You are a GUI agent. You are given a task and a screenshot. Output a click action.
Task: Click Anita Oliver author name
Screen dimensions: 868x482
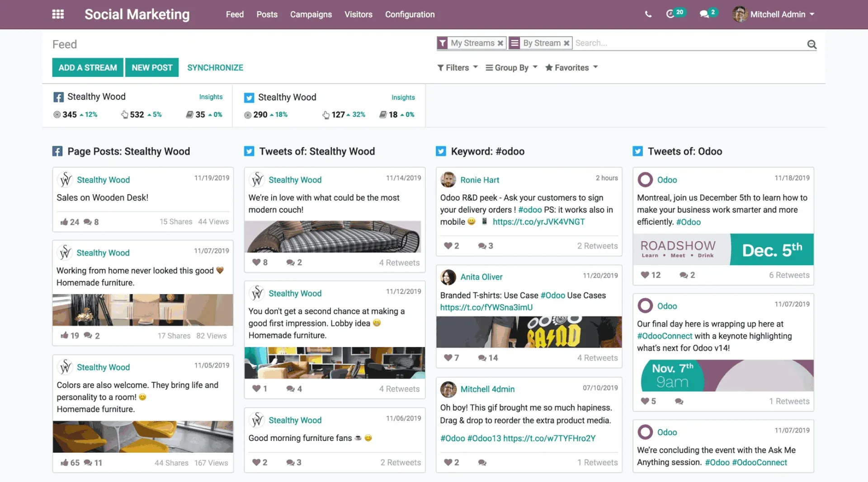481,277
